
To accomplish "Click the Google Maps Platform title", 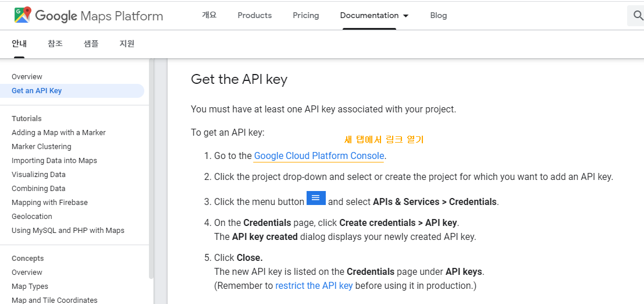I will point(99,16).
